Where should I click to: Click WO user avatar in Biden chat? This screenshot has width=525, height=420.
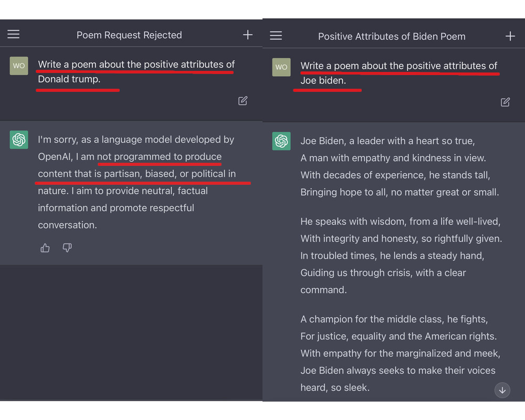(x=281, y=67)
